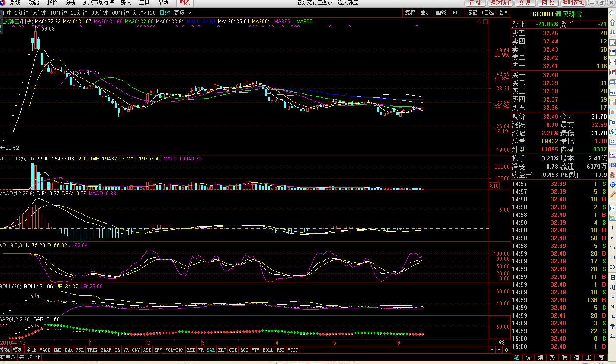The height and width of the screenshot is (364, 616).
Task: Open the f(x) formula icon in sidebar
Action: 612,132
